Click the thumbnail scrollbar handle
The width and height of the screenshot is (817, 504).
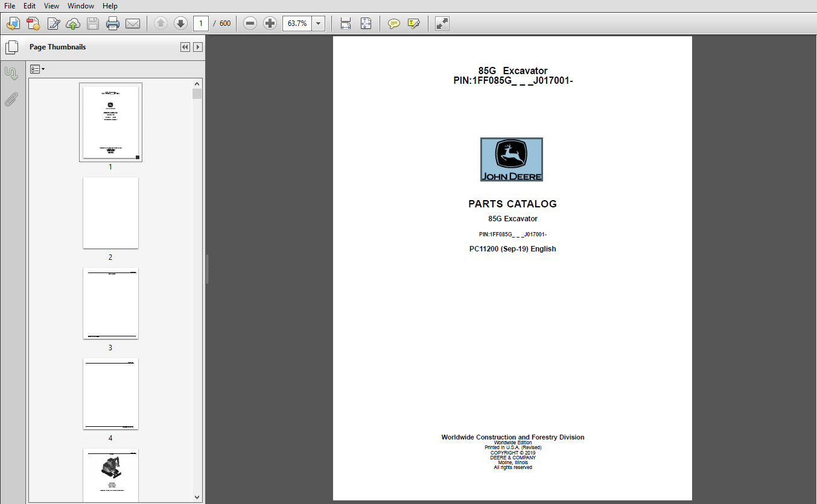pos(197,93)
